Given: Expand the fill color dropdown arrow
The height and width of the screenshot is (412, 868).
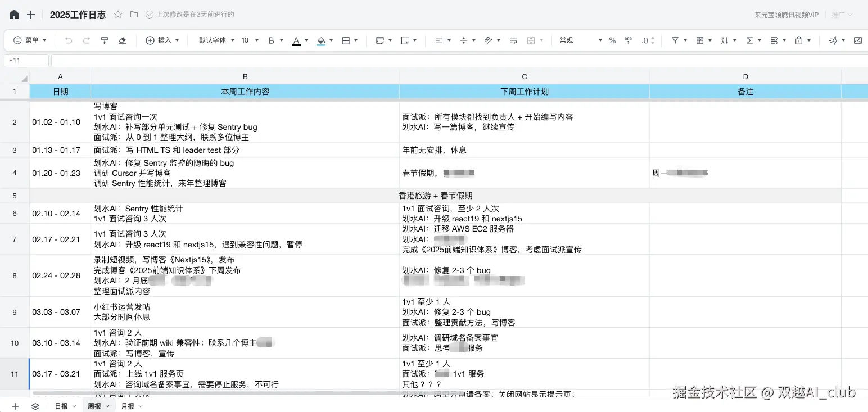Looking at the screenshot, I should point(331,40).
